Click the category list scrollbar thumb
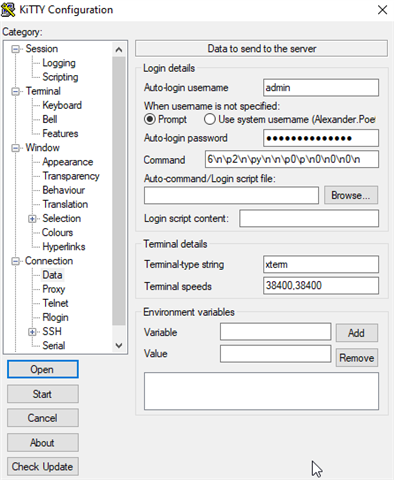The height and width of the screenshot is (480, 394). pyautogui.click(x=119, y=191)
